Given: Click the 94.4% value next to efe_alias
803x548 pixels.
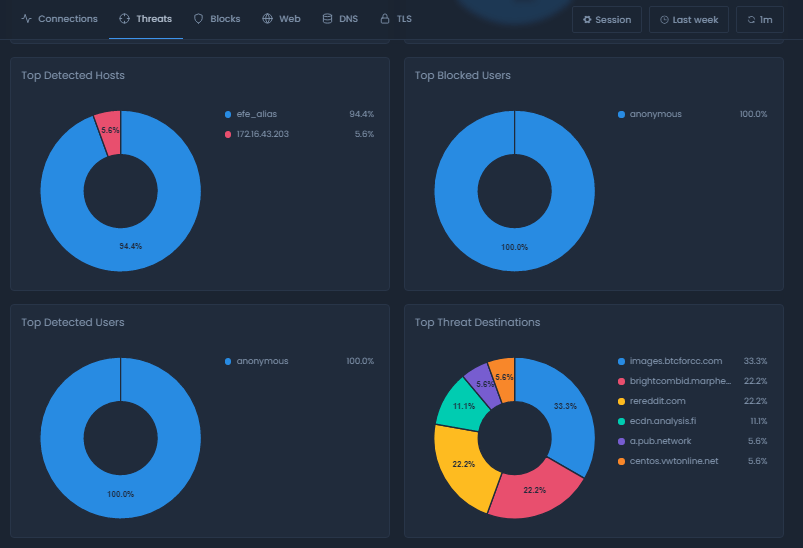Looking at the screenshot, I should [x=362, y=114].
